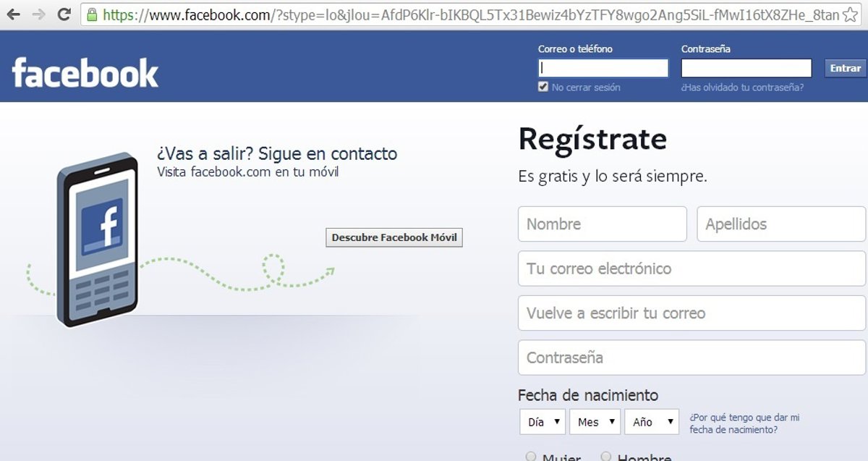
Task: Click the browser back arrow
Action: click(13, 14)
